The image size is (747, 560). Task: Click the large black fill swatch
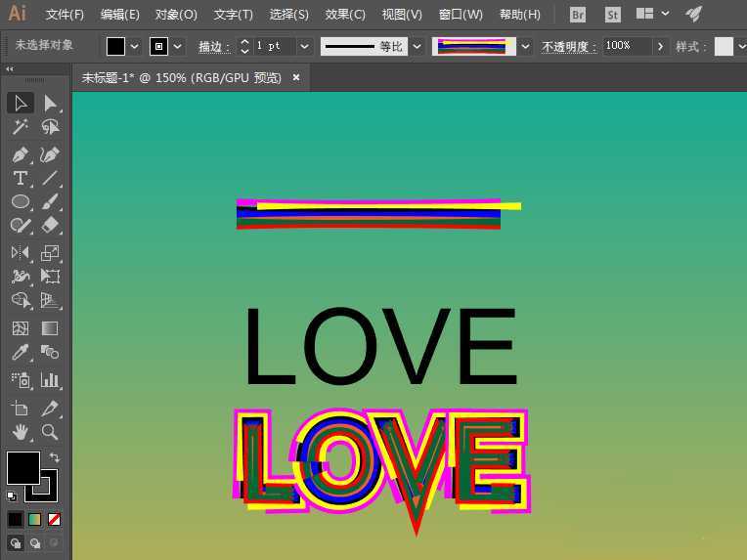coord(23,467)
